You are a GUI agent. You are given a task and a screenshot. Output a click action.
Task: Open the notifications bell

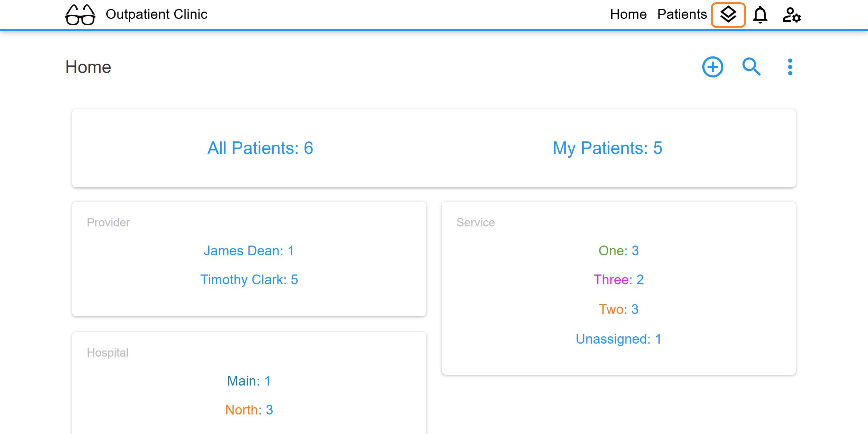(x=760, y=15)
